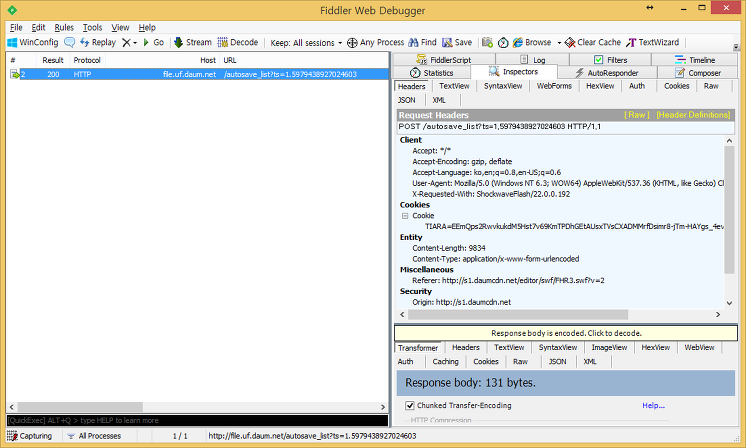The width and height of the screenshot is (746, 448).
Task: Toggle the Decode toolbar option
Action: (x=237, y=42)
